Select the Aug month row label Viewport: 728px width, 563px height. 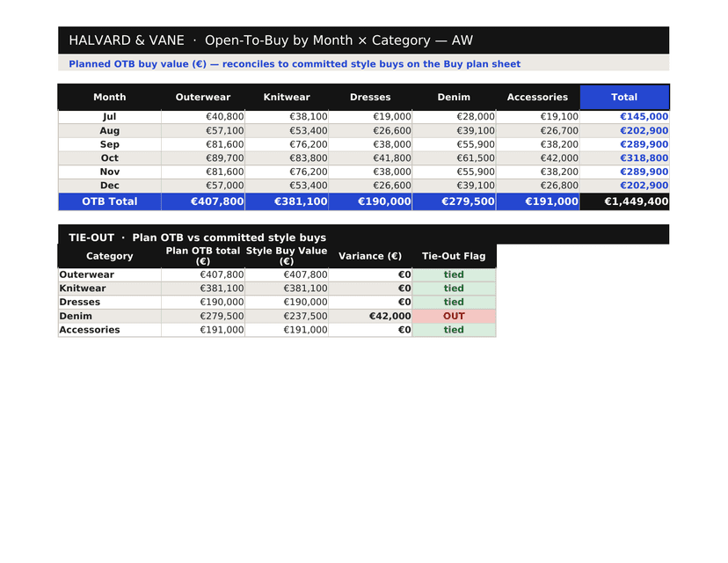110,130
